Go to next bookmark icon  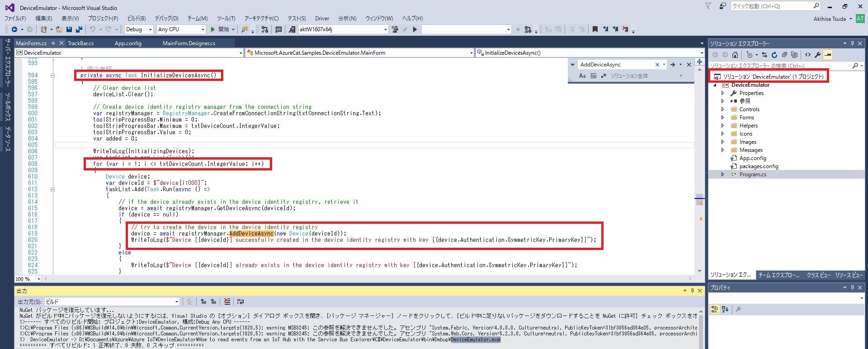coord(615,29)
